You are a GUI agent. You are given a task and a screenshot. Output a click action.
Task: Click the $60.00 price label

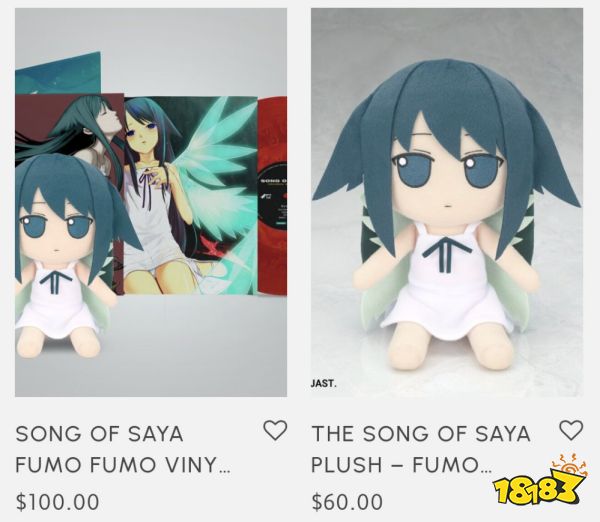tap(347, 502)
